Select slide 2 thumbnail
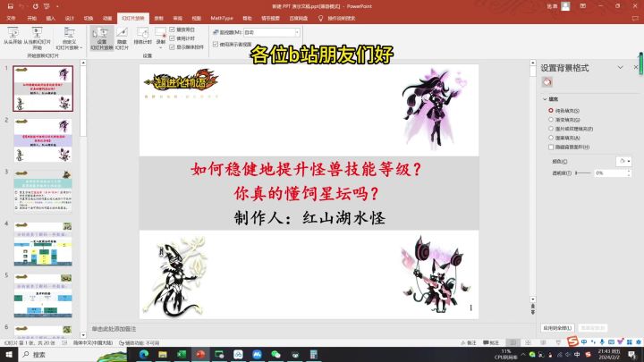644x362 pixels. (43, 140)
